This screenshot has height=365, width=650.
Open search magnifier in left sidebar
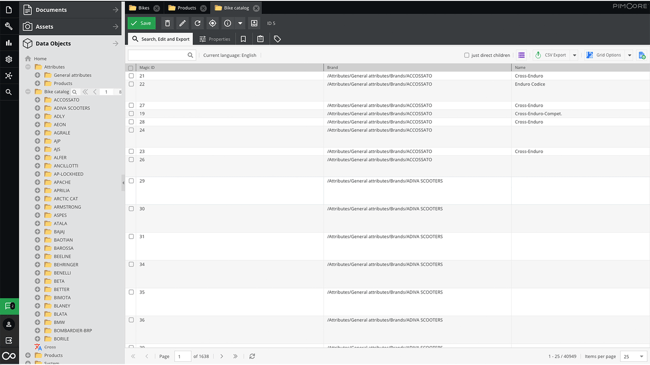click(x=9, y=92)
